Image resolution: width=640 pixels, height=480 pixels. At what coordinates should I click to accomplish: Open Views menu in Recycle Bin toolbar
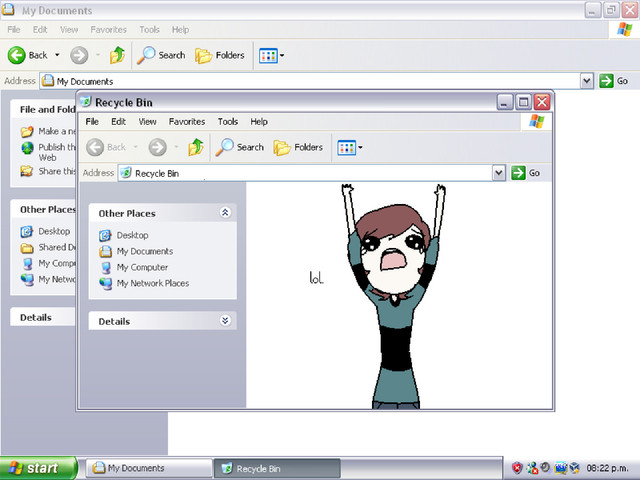point(350,148)
